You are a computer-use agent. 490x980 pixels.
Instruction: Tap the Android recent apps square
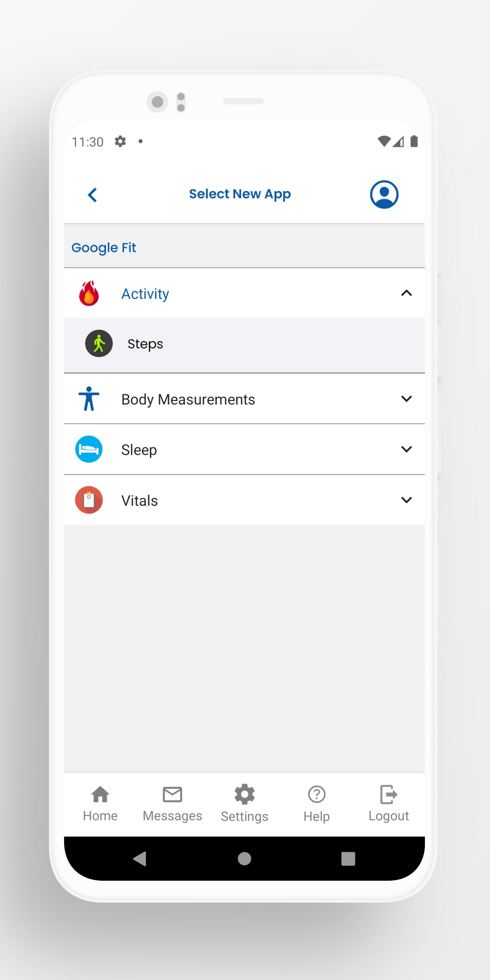(x=348, y=859)
